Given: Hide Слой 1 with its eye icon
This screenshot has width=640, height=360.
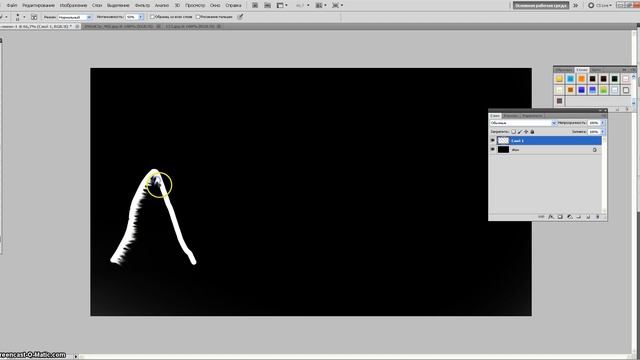Looking at the screenshot, I should pyautogui.click(x=493, y=140).
